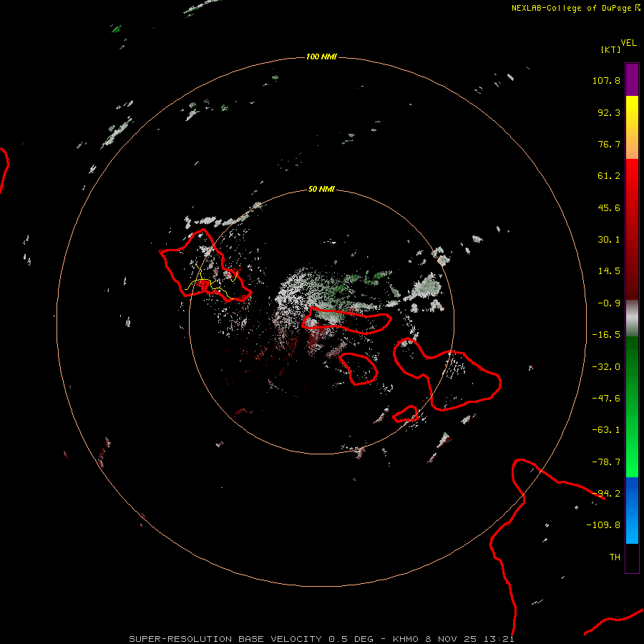The height and width of the screenshot is (644, 644).
Task: Click the -0.9 legend value
Action: [609, 303]
